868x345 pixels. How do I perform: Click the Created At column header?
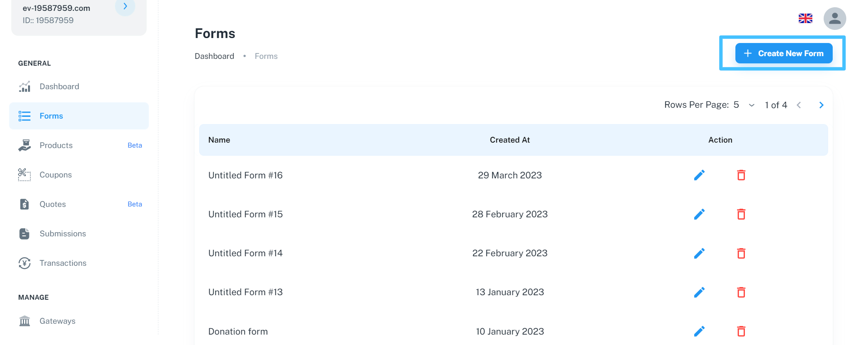tap(510, 140)
